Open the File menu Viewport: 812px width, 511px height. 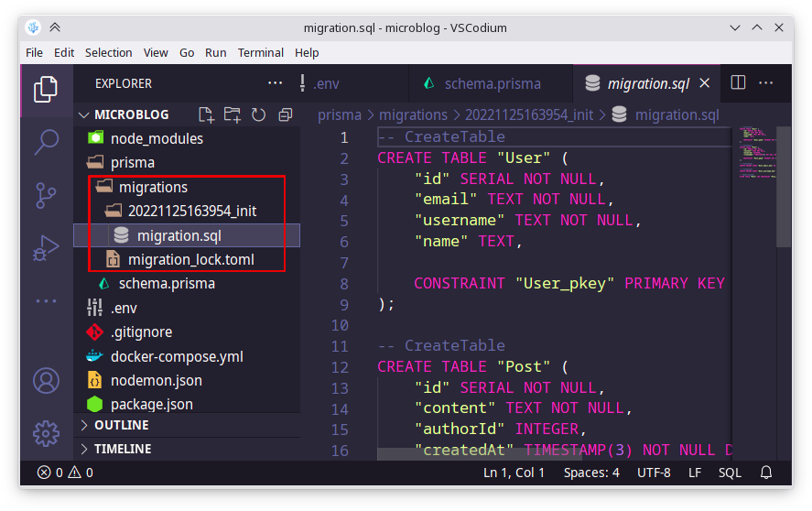click(x=34, y=53)
